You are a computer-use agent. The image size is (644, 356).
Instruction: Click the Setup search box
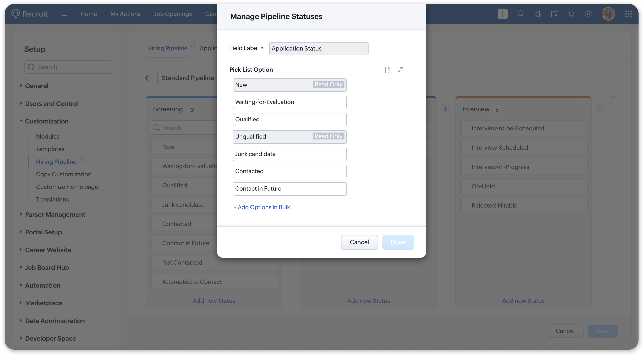pyautogui.click(x=68, y=67)
